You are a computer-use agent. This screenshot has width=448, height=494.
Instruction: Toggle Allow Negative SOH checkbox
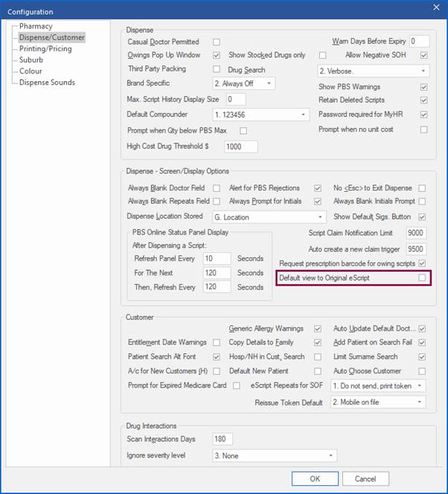(423, 55)
